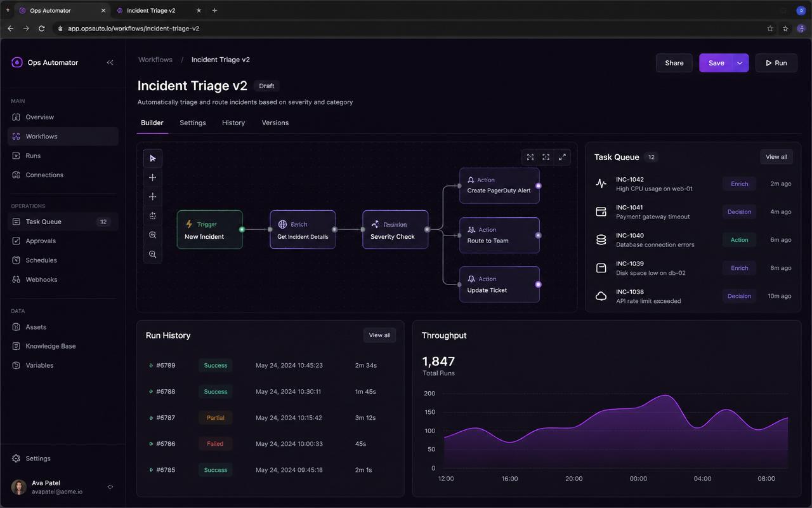Open the fullscreen diagonal-arrows canvas control

click(562, 157)
